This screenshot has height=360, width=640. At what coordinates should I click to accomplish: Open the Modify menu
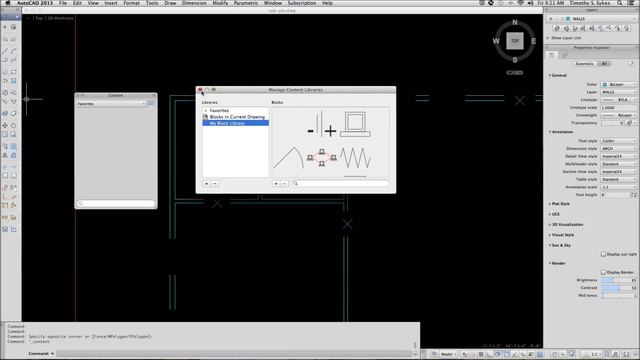tap(220, 3)
